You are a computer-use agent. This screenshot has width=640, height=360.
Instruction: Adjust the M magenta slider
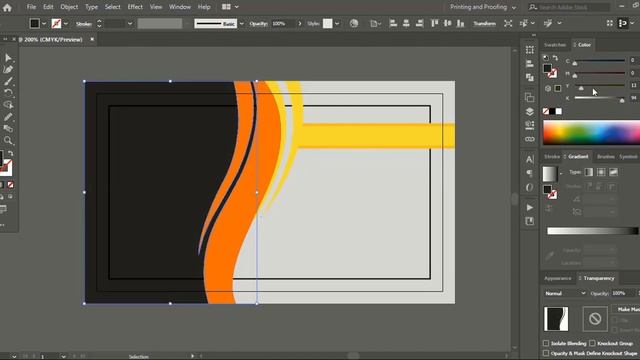600,74
